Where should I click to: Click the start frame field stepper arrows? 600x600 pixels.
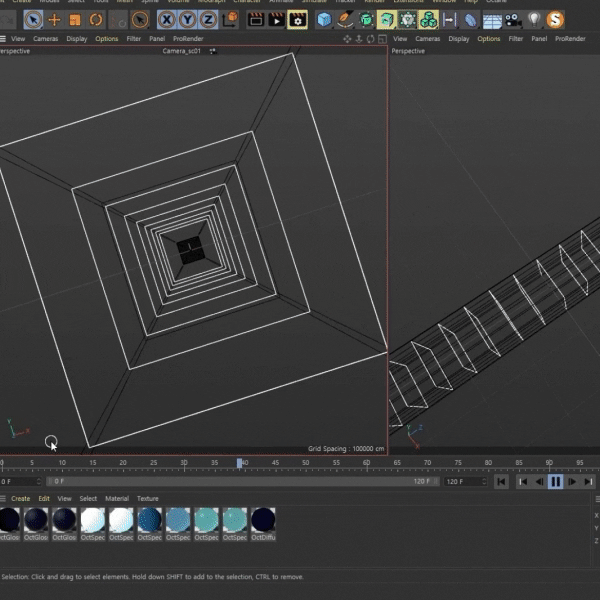39,481
